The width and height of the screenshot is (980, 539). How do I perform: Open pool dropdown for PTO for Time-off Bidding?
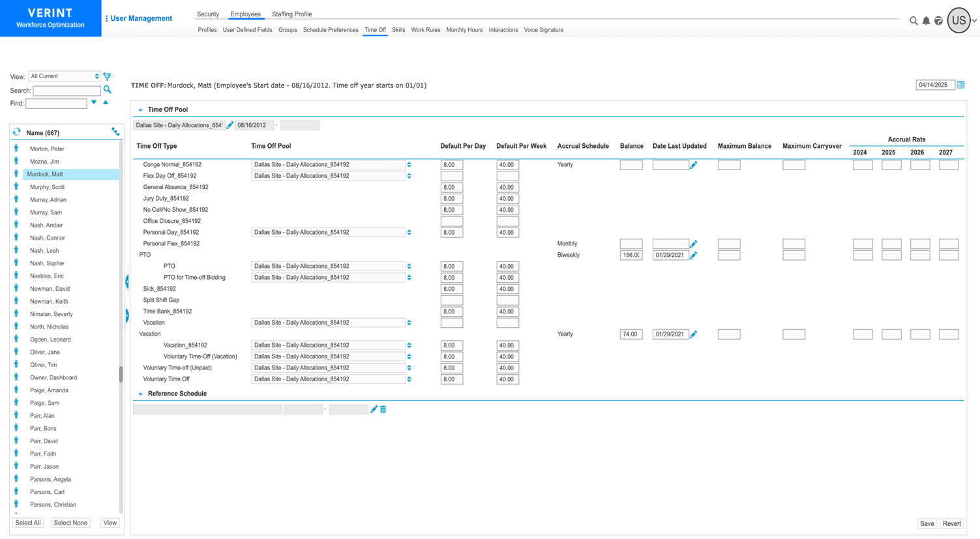[x=409, y=278]
